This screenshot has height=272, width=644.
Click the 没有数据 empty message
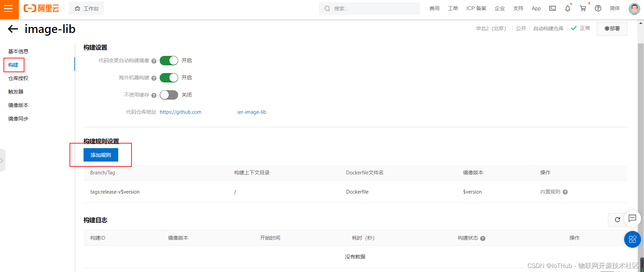tap(355, 257)
